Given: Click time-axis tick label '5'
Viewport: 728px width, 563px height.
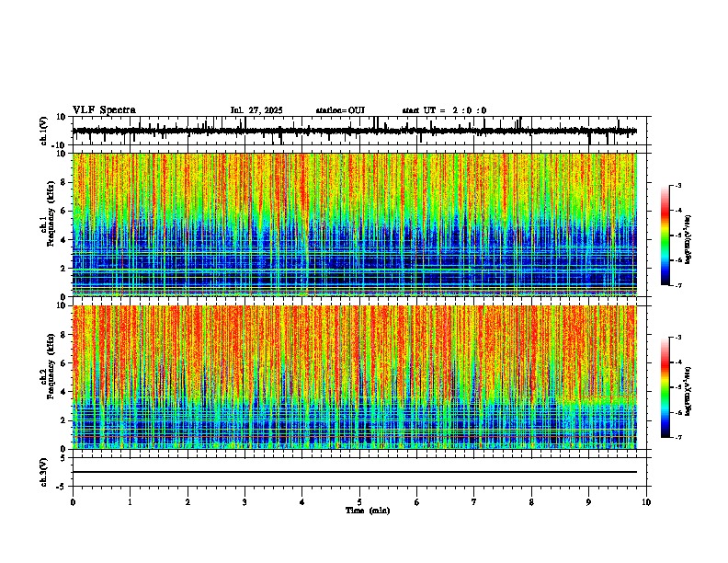Looking at the screenshot, I should pyautogui.click(x=359, y=502).
